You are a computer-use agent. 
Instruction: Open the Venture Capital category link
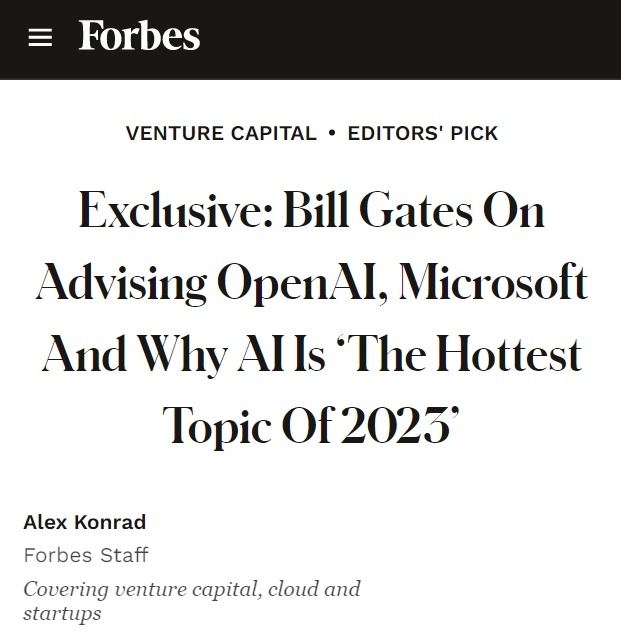221,133
